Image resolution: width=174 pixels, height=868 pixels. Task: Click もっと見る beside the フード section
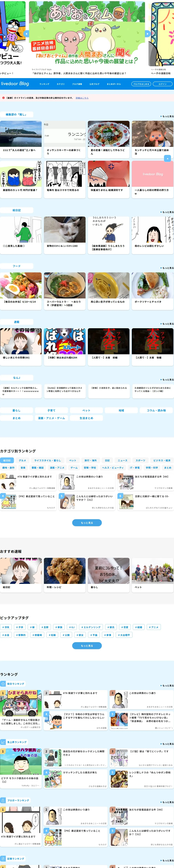pos(167,268)
